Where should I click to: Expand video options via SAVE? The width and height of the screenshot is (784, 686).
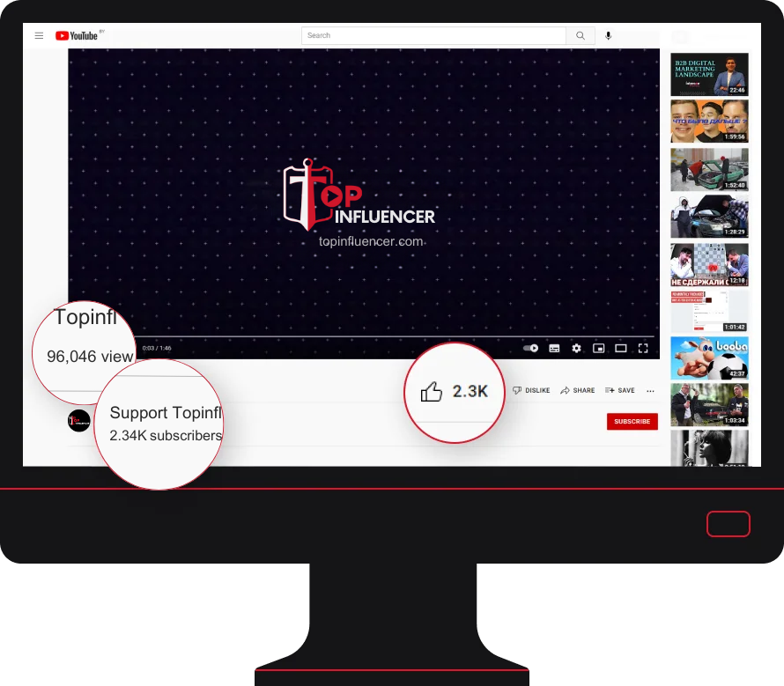pyautogui.click(x=619, y=390)
